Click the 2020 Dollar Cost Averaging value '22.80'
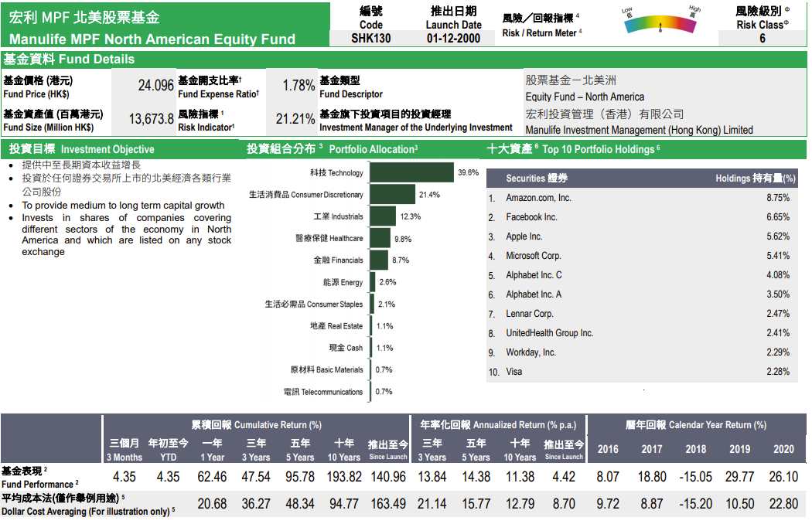 tap(783, 504)
